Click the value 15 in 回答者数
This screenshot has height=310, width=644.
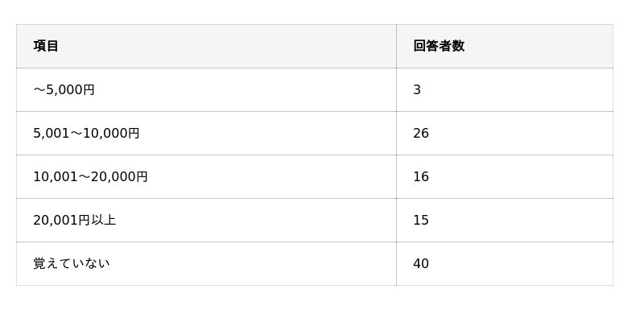pos(421,220)
